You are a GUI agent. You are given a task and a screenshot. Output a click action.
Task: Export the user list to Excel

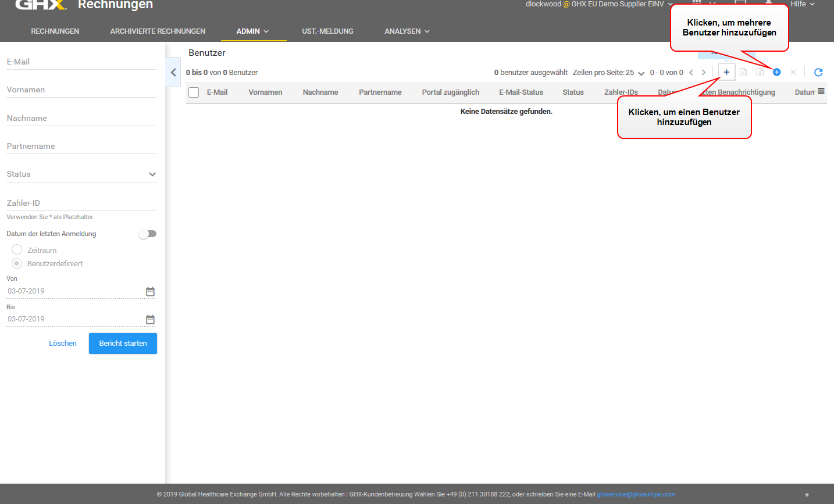click(x=760, y=72)
